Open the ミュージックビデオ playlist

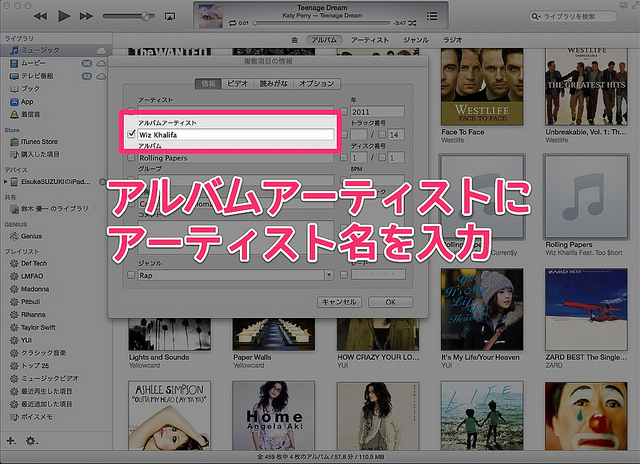click(x=50, y=378)
